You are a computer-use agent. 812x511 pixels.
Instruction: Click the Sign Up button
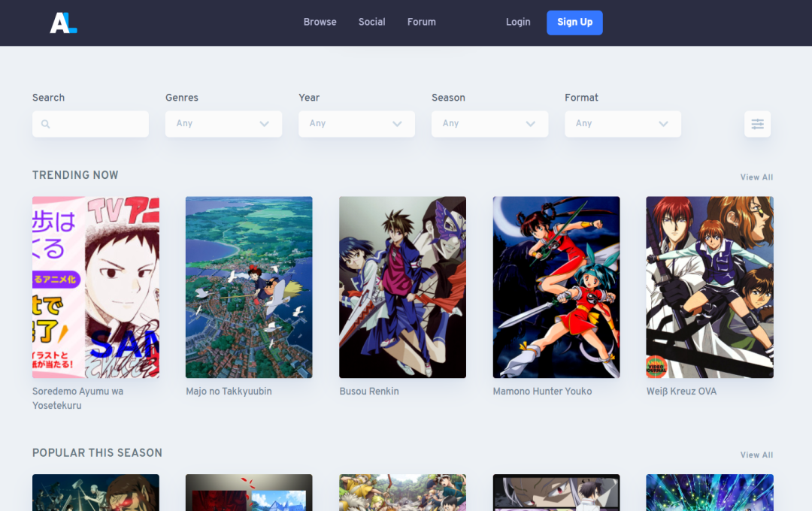[x=575, y=23]
